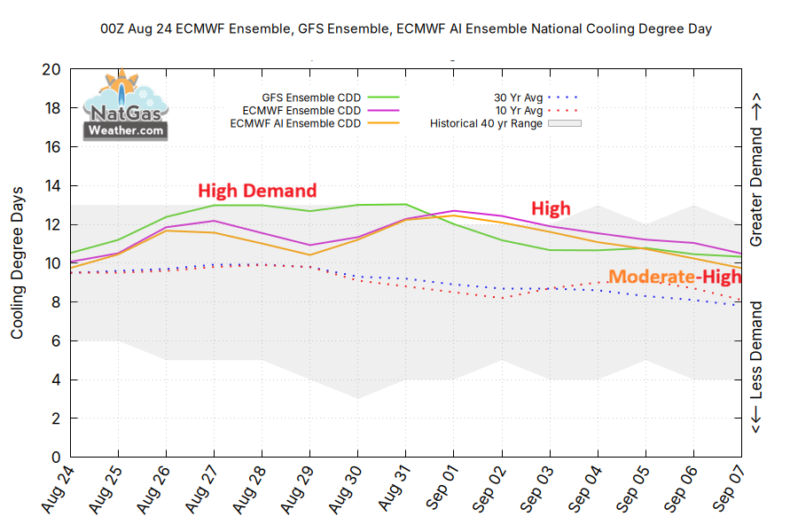Click the Aug 24 date label

58,489
